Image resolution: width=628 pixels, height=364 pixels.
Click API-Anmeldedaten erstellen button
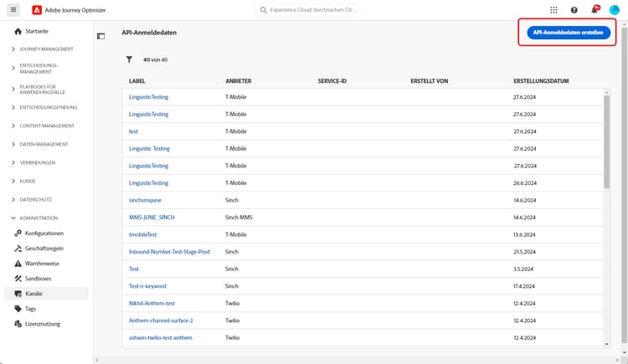pyautogui.click(x=568, y=33)
